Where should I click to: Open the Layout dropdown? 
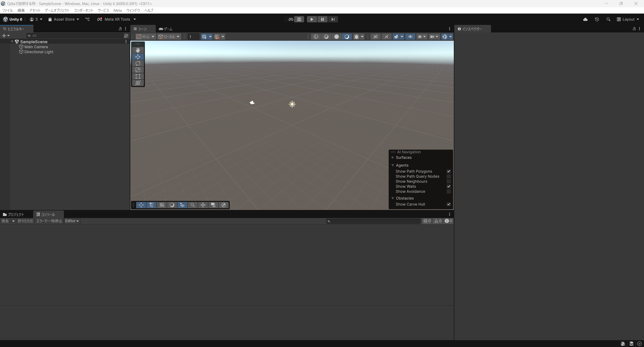pyautogui.click(x=628, y=19)
